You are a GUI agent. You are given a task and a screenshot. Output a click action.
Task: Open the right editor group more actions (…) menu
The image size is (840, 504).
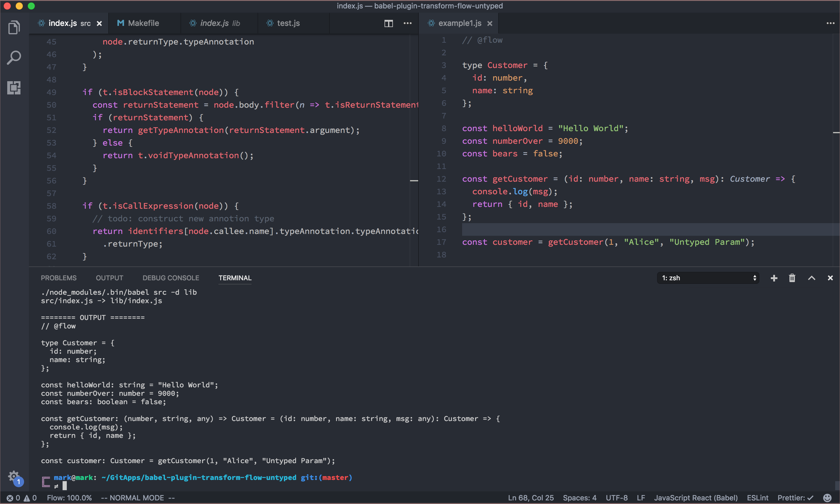coord(830,23)
